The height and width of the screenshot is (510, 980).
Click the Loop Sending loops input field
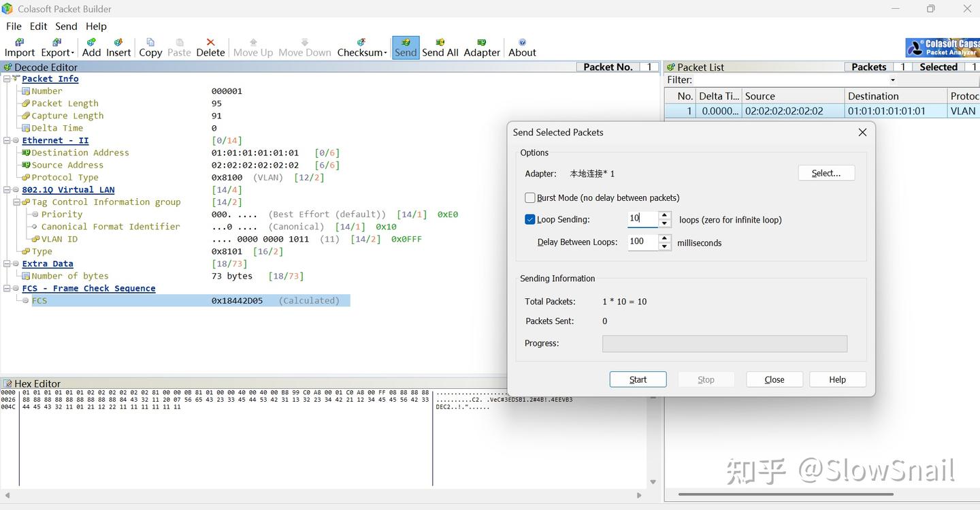click(643, 219)
